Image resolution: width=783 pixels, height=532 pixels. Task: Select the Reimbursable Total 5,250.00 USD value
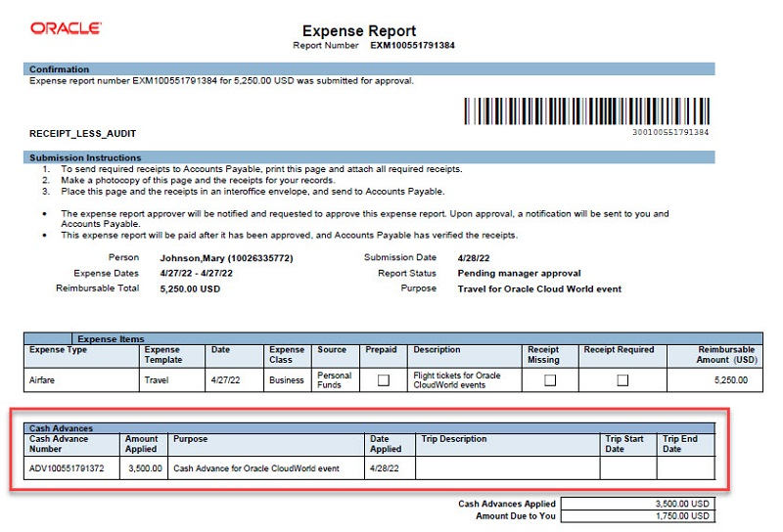pos(190,288)
